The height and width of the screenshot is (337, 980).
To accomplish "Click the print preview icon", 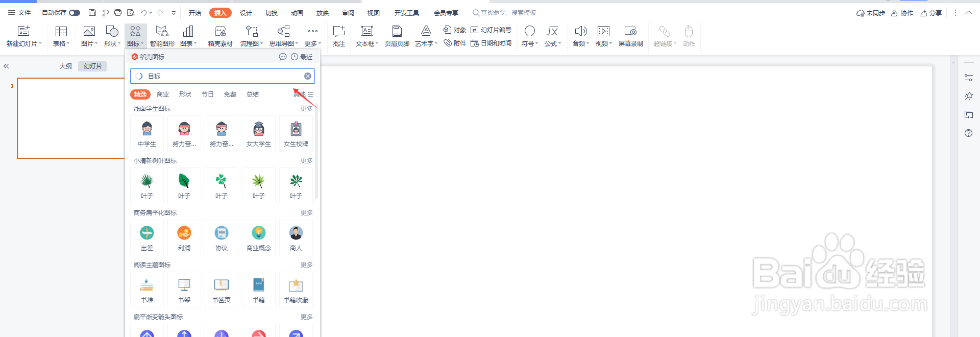I will (131, 13).
